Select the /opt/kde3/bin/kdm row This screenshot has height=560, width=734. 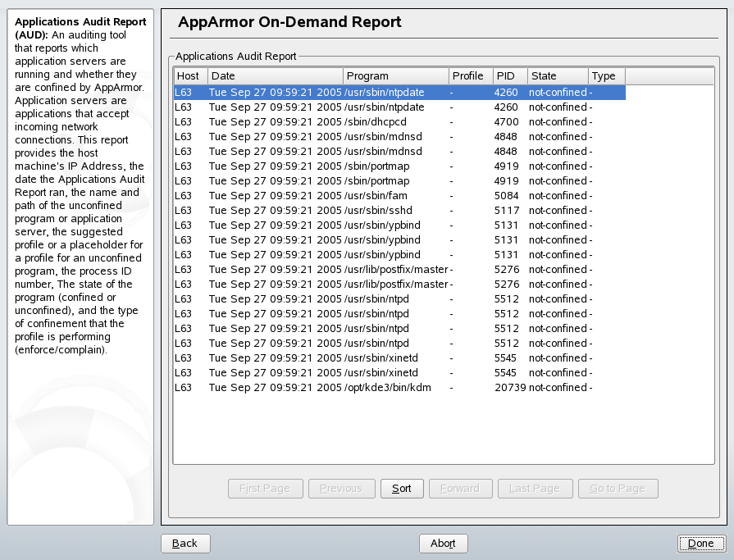(328, 387)
